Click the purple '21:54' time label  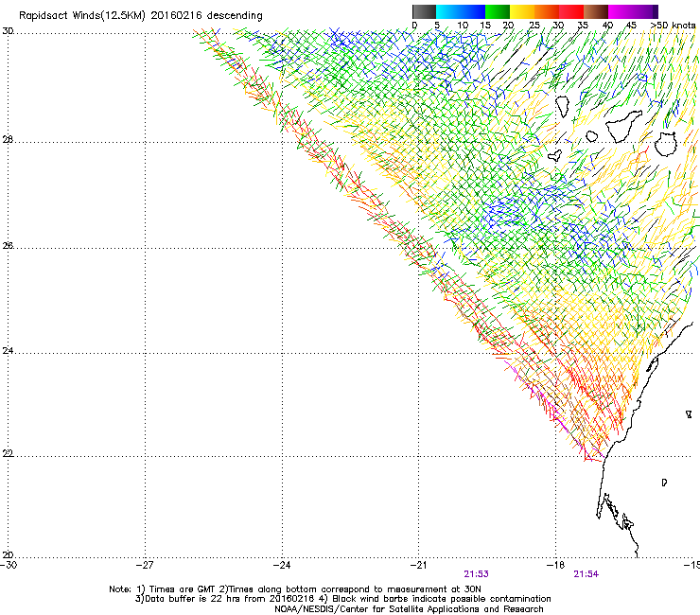click(586, 574)
